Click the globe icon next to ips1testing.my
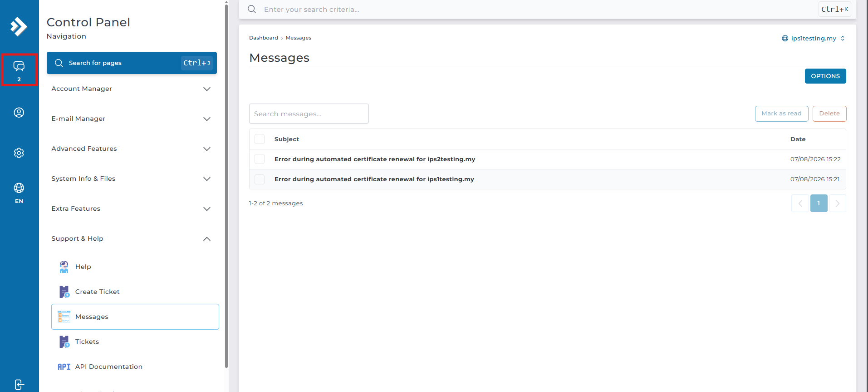Screen dimensions: 868x392 click(785, 38)
